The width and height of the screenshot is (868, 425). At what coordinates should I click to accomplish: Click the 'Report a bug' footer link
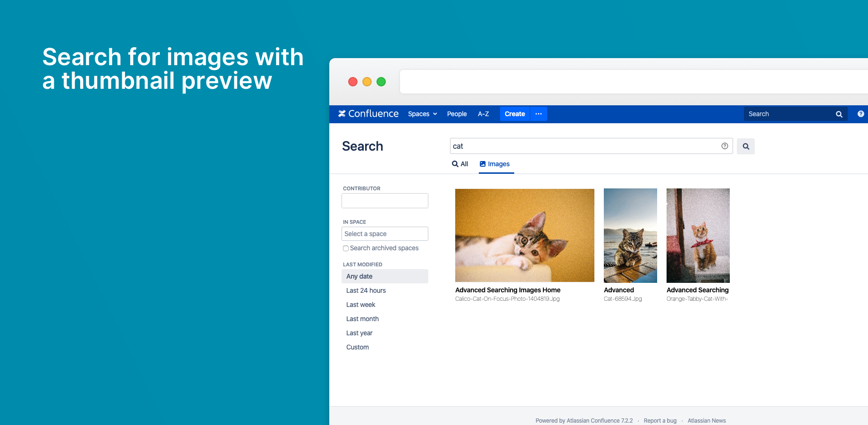pyautogui.click(x=660, y=421)
